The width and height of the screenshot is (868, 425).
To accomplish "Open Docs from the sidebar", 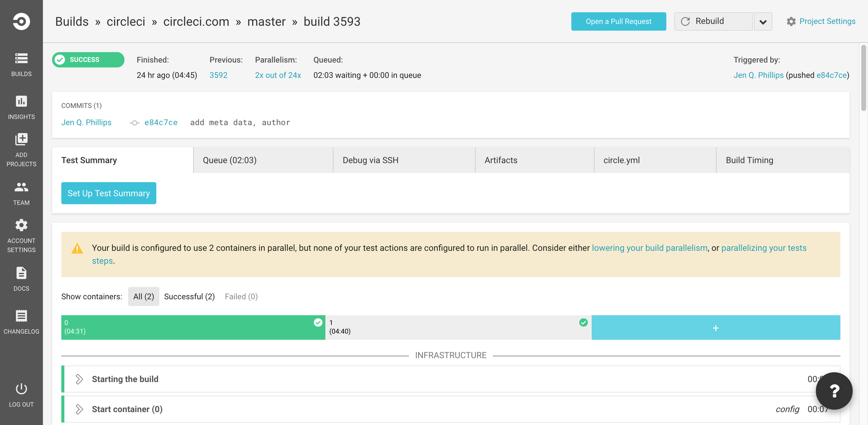I will [21, 273].
